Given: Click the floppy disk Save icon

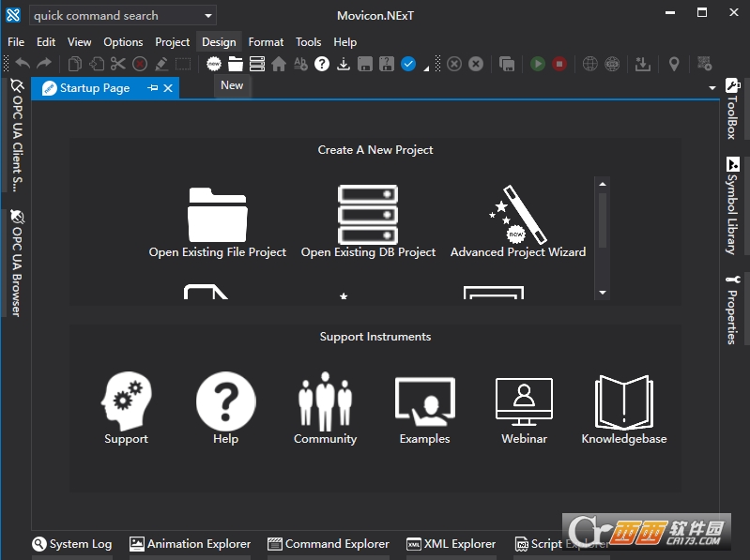Looking at the screenshot, I should click(365, 64).
